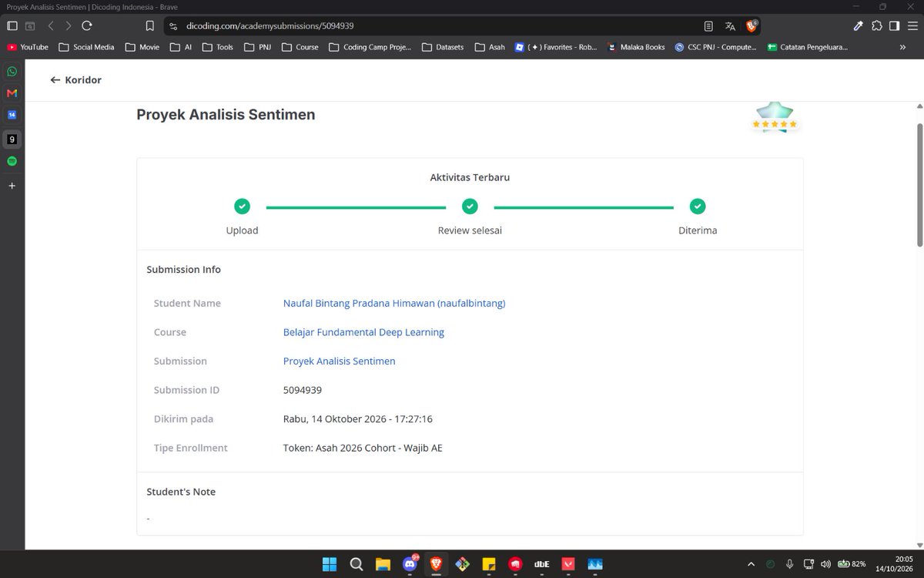Click the five-star rating badge

pyautogui.click(x=775, y=117)
